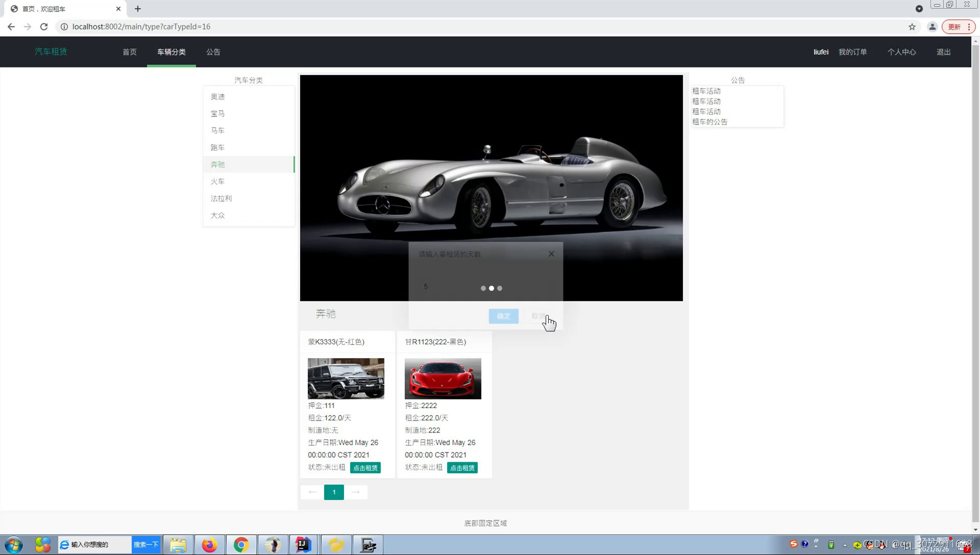Click the 汽车租赁 site logo
The height and width of the screenshot is (555, 980).
pyautogui.click(x=51, y=52)
